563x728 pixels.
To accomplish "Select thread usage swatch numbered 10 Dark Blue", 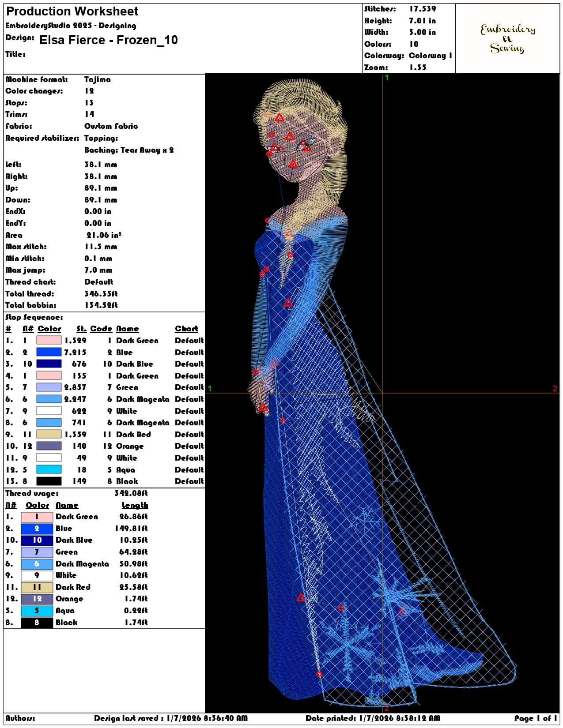I will 37,540.
